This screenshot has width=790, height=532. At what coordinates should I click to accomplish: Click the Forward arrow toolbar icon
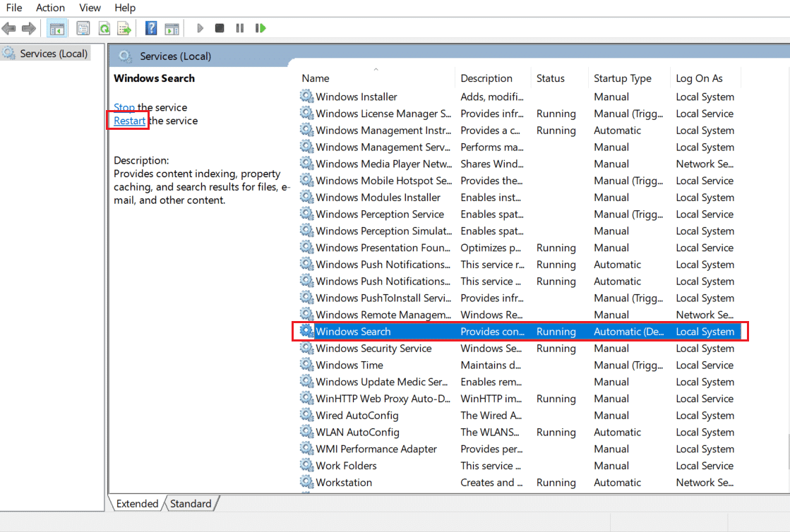pyautogui.click(x=29, y=28)
